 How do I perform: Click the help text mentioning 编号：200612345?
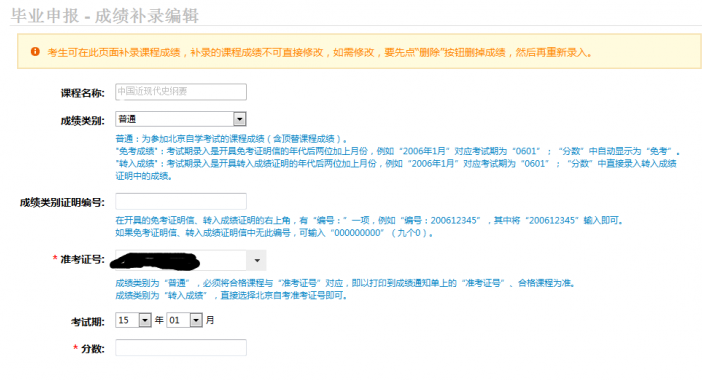tap(369, 220)
